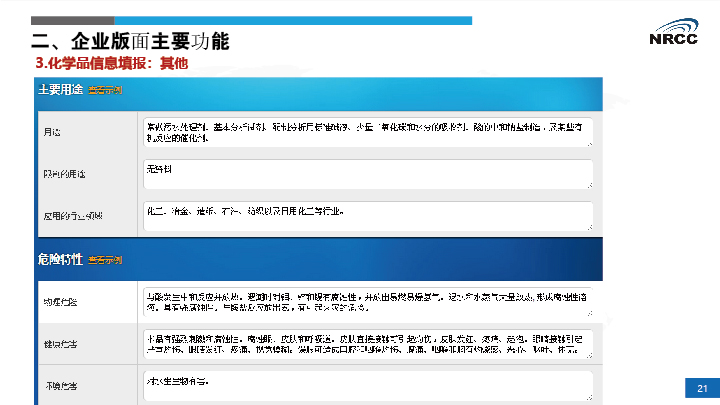Select the 环境危害 text box
720x405 pixels.
367,384
